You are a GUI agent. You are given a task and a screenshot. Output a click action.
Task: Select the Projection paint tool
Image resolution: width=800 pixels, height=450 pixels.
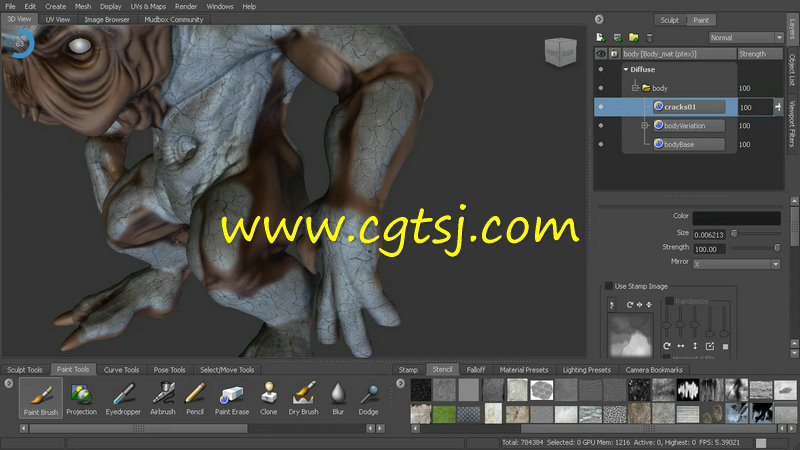(81, 398)
